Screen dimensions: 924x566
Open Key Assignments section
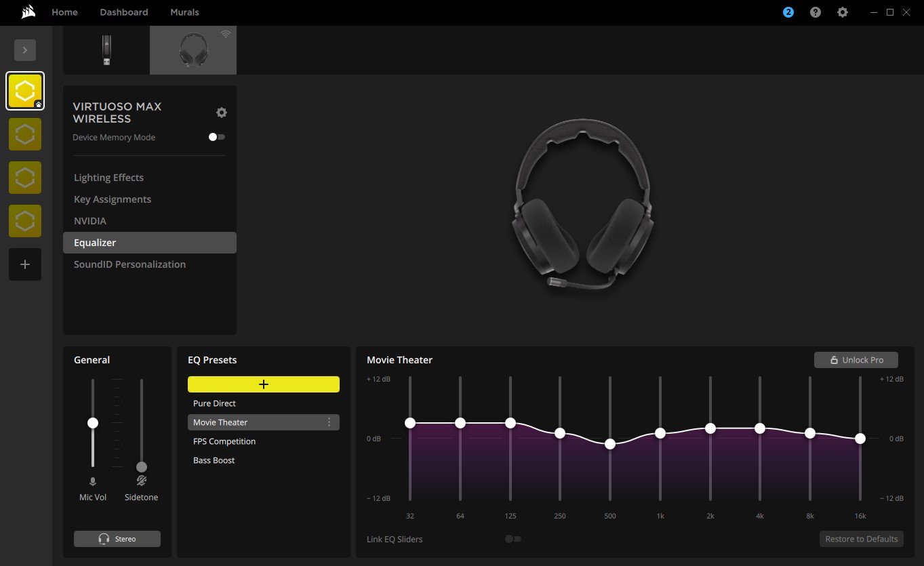pos(150,199)
